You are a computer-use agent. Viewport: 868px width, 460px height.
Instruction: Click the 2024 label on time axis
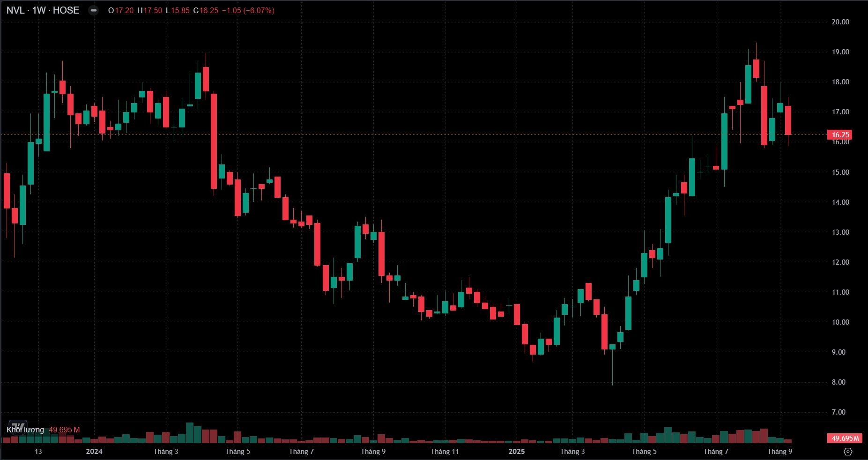94,452
